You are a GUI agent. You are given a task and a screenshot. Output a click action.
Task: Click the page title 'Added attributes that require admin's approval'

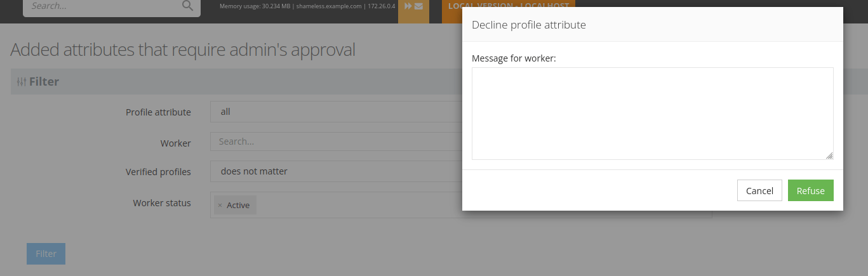click(x=183, y=50)
